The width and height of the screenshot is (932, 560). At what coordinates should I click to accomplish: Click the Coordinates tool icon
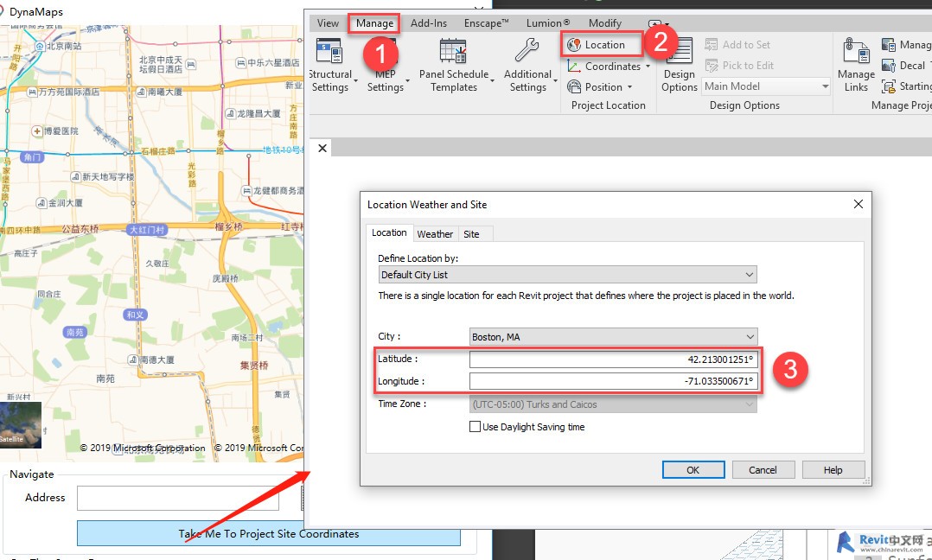click(573, 66)
